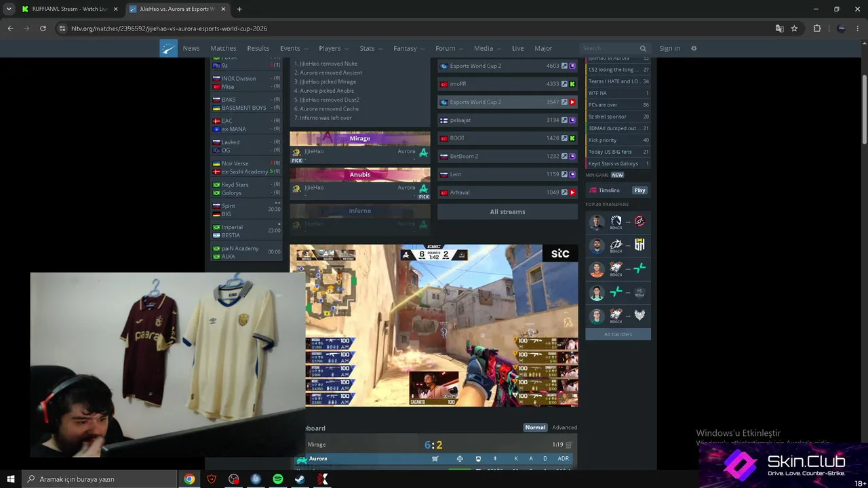Focus the HLTV search input field

pos(609,49)
